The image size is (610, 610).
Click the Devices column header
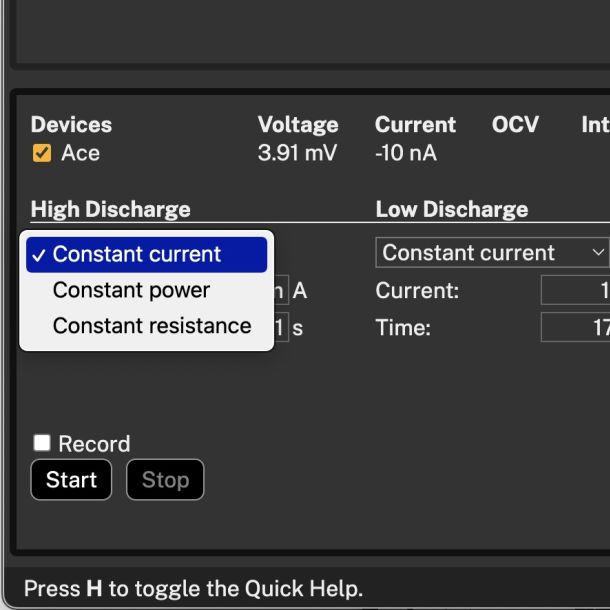(71, 125)
